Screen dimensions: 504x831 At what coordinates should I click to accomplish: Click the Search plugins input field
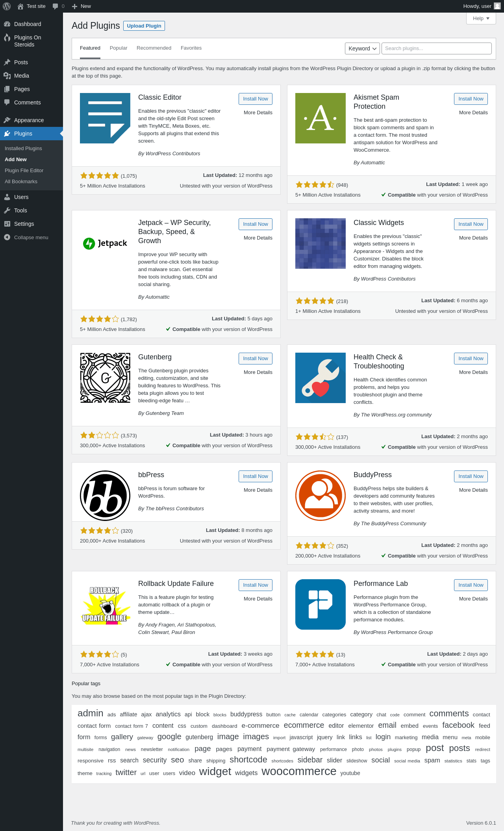coord(437,48)
